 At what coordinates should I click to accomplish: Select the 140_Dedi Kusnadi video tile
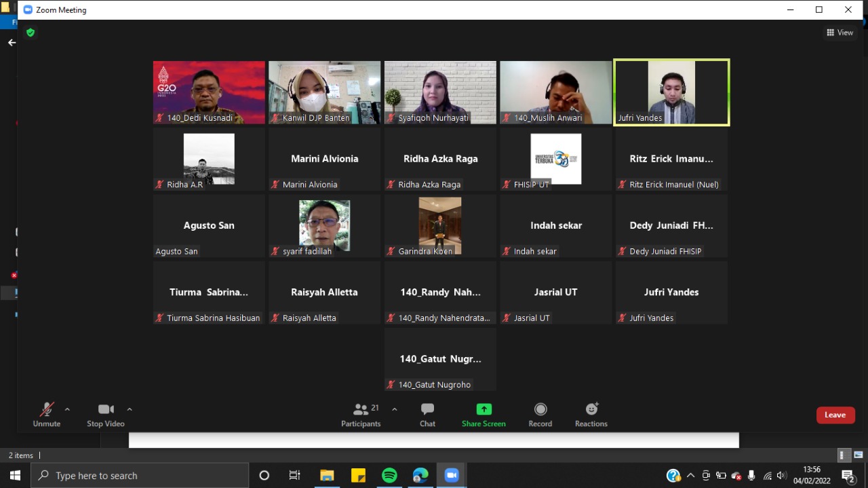point(209,92)
